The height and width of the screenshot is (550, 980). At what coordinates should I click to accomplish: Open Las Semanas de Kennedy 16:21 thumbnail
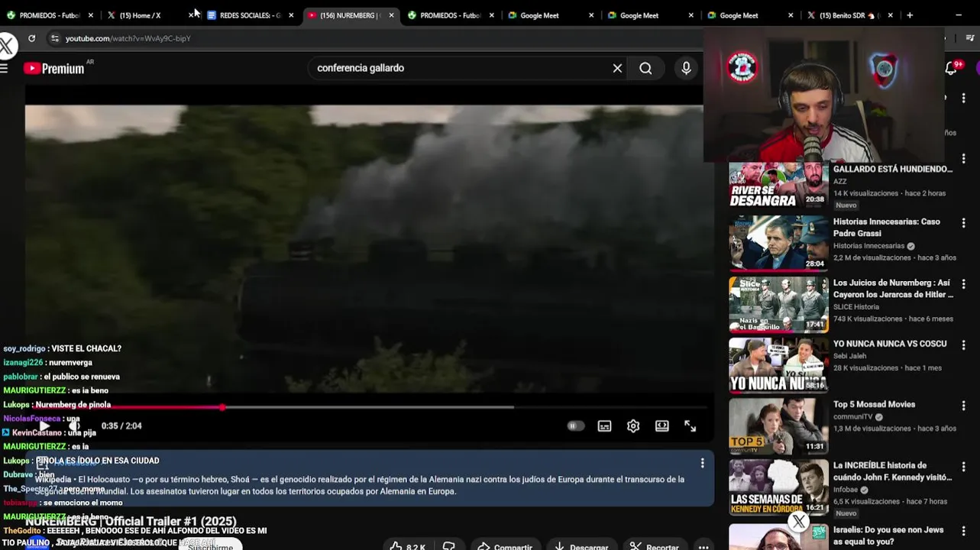[778, 487]
